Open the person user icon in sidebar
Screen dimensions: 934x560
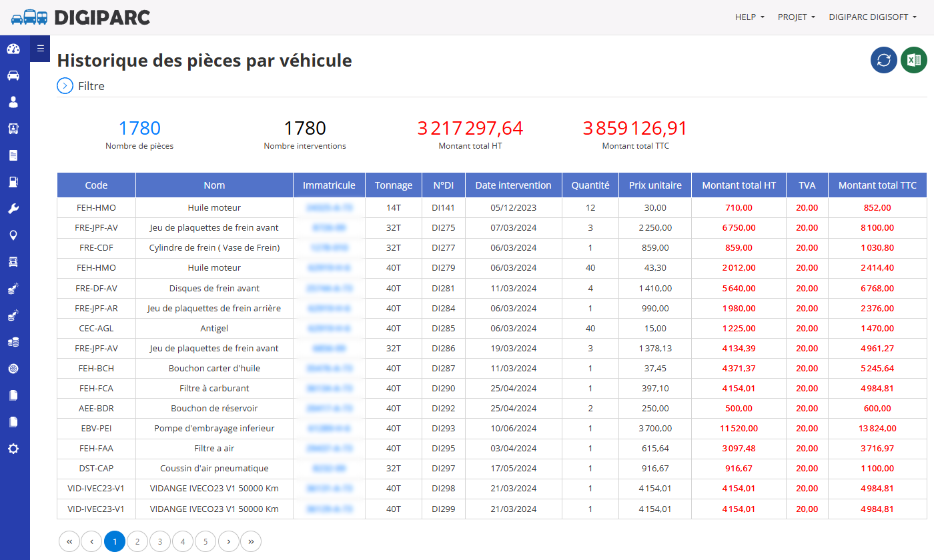[x=13, y=102]
